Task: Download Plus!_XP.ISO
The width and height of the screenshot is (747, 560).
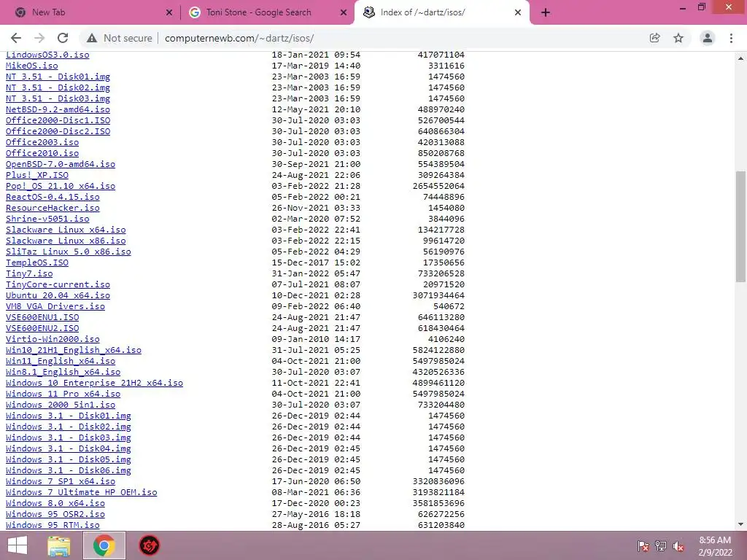Action: tap(37, 175)
